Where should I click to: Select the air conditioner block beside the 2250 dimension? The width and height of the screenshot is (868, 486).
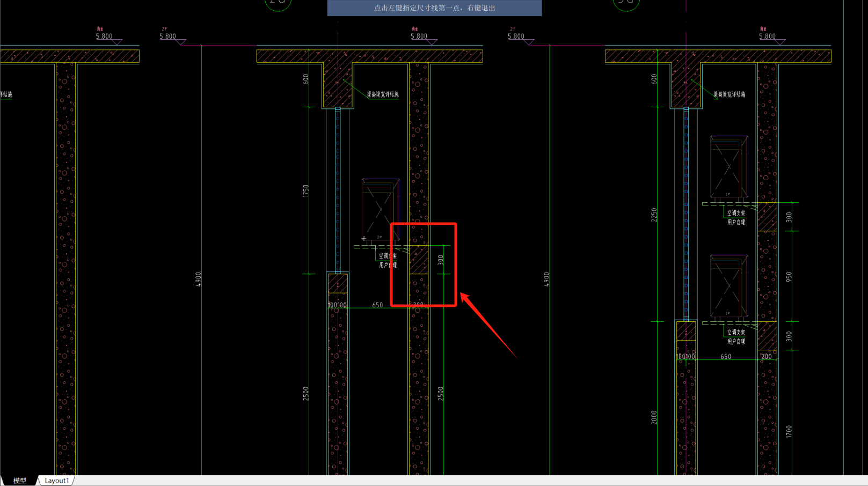coord(728,167)
